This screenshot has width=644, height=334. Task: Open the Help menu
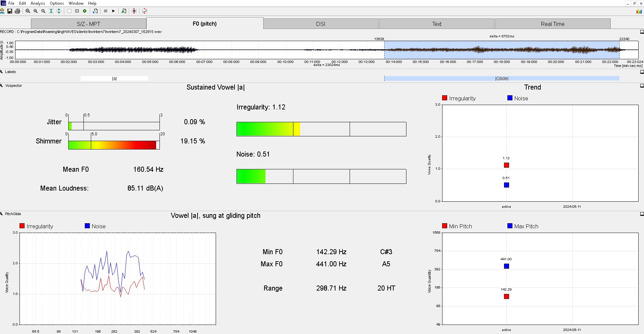click(x=92, y=3)
